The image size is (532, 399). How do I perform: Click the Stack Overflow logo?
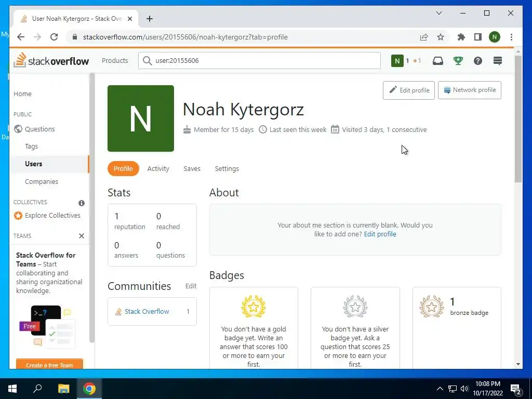pos(51,60)
